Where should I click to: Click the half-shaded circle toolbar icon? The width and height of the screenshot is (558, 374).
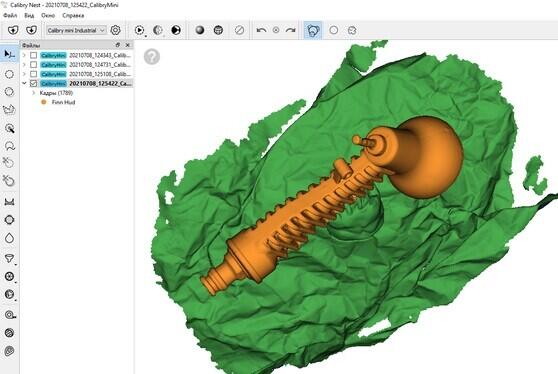[158, 30]
